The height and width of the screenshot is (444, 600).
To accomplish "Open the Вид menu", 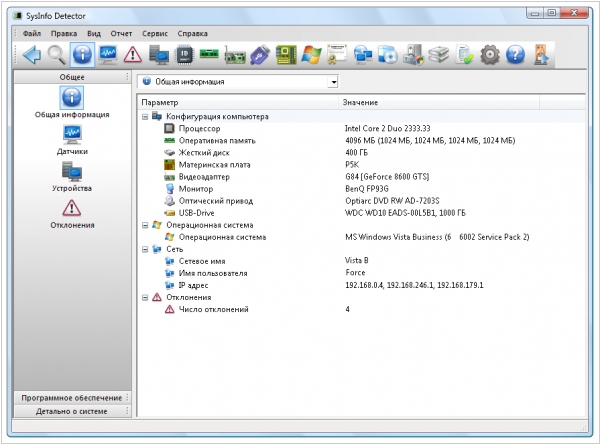I will 94,33.
